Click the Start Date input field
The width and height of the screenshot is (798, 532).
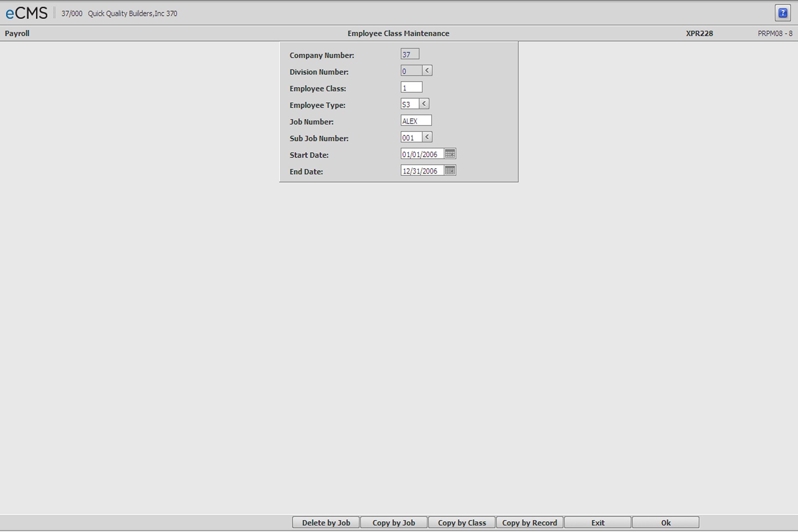[420, 154]
